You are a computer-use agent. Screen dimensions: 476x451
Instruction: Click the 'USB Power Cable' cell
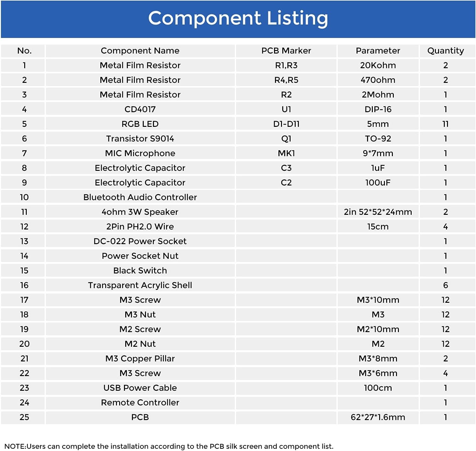[x=140, y=388]
